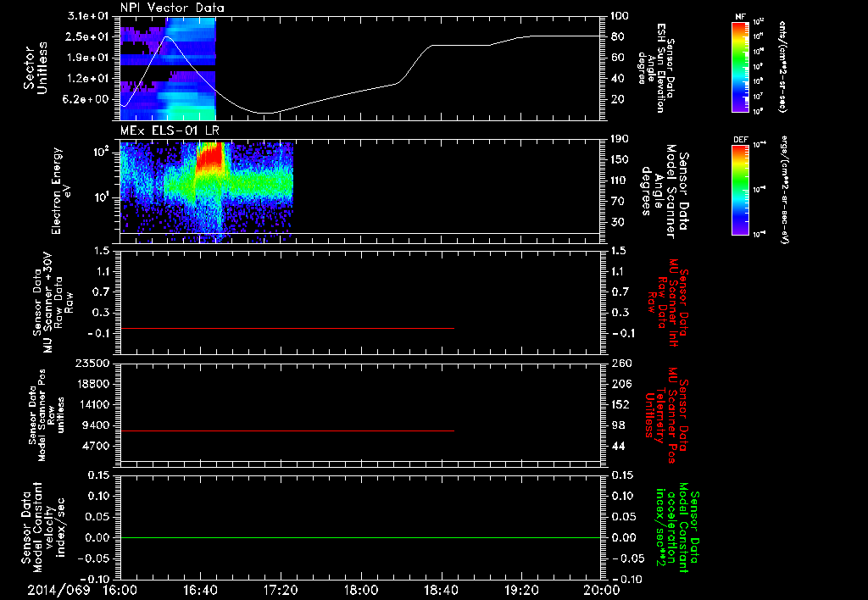Click the '260' telemetry tick label
The height and width of the screenshot is (600, 868).
coord(620,363)
